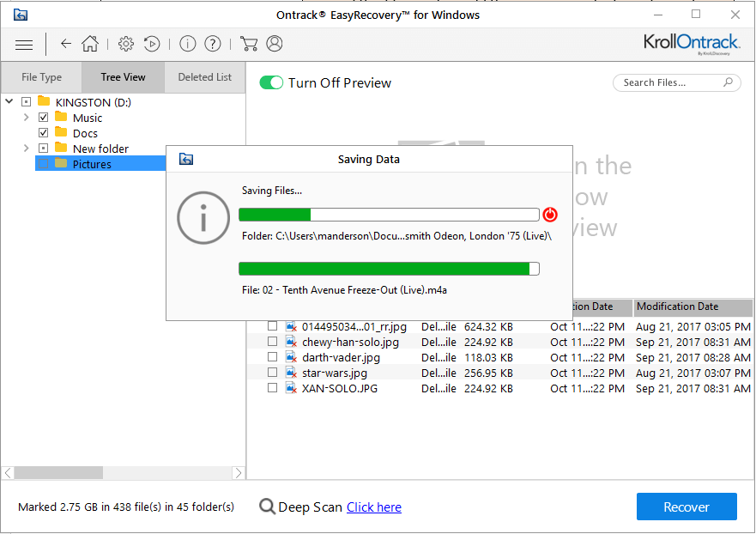Click the folder saving progress bar
The height and width of the screenshot is (534, 756).
pos(389,215)
